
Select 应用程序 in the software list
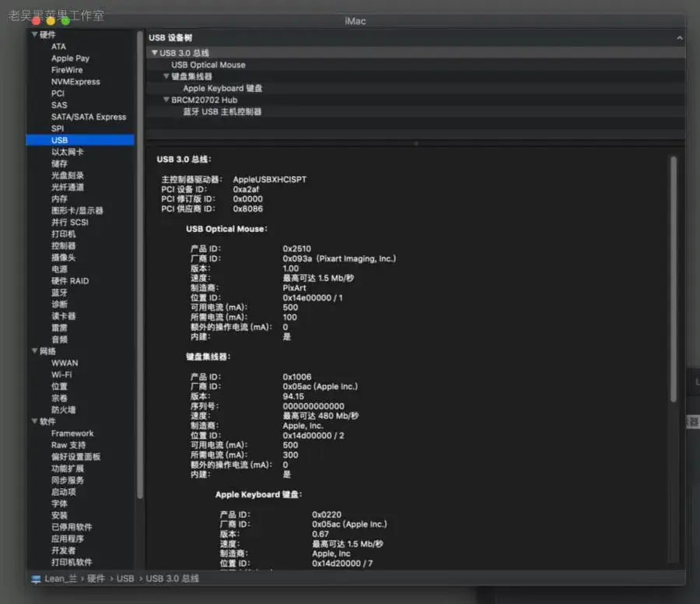(68, 539)
